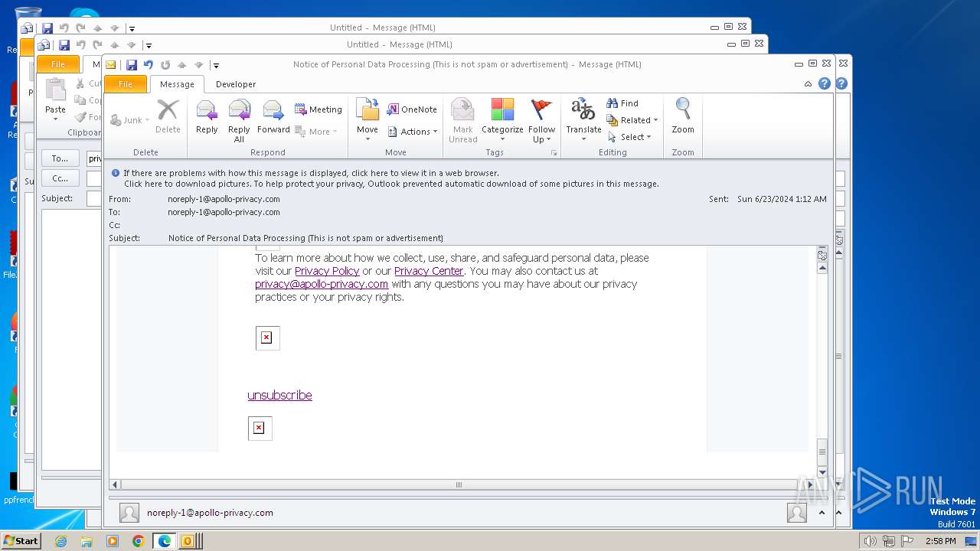Click the To... button in the background window
The image size is (980, 551).
point(60,158)
